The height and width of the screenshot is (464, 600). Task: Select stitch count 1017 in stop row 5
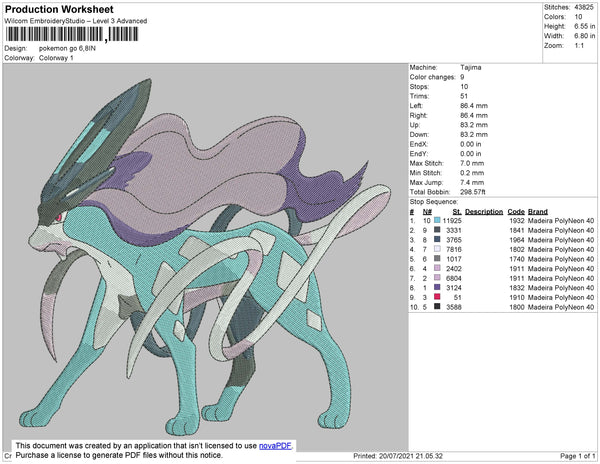pyautogui.click(x=454, y=259)
